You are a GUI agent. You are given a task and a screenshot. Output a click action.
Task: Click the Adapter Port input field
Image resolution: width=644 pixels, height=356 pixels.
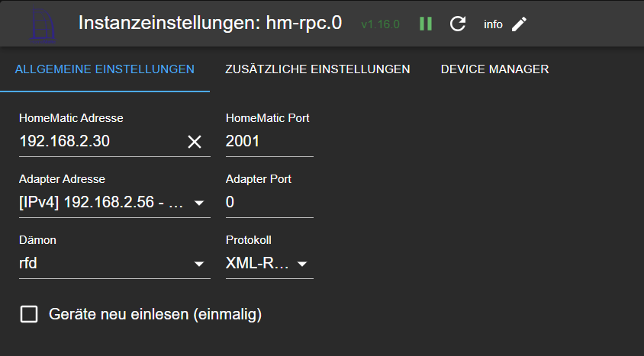point(269,202)
